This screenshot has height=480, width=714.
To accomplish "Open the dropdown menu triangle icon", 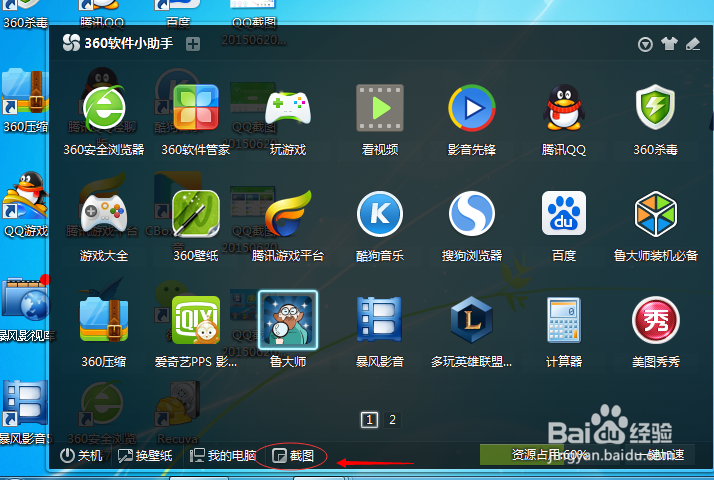I will point(645,45).
